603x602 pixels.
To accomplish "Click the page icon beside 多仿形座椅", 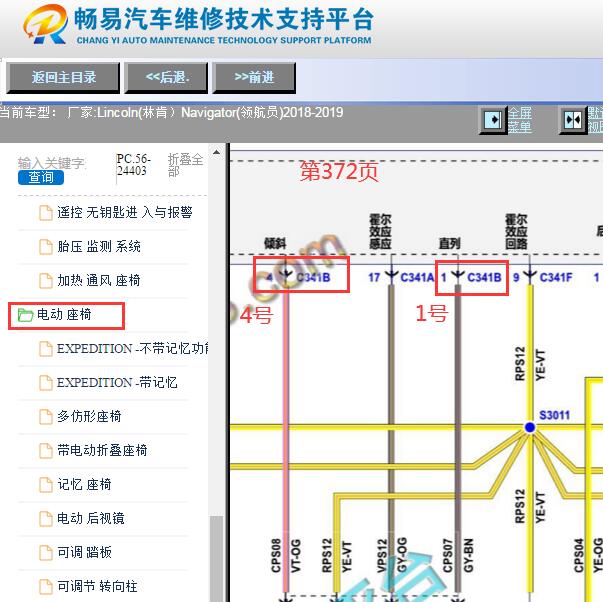I will [46, 417].
